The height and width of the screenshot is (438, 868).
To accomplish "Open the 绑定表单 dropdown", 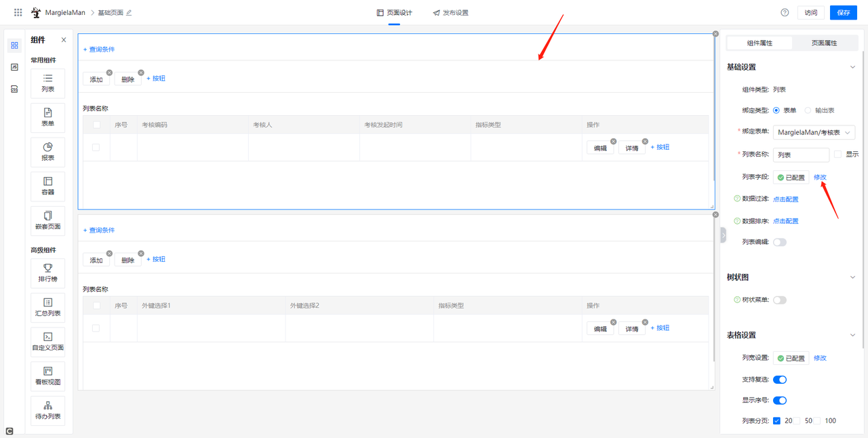I will pos(814,133).
